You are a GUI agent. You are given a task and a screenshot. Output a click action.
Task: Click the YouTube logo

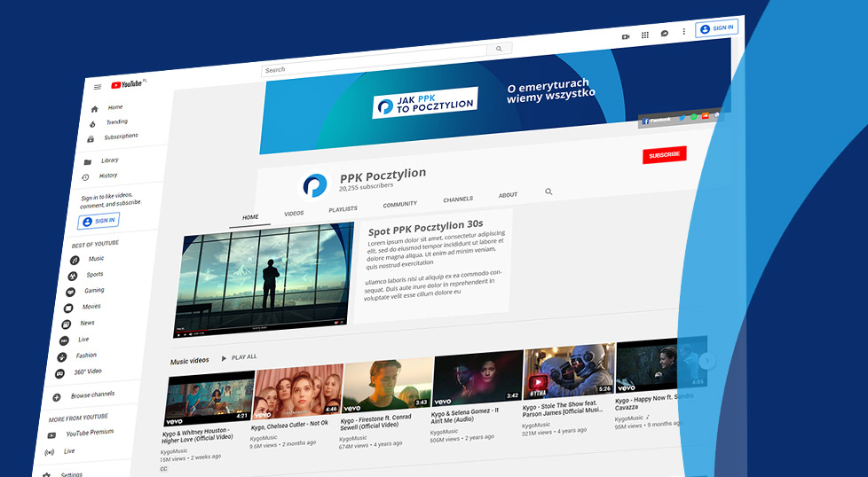129,84
